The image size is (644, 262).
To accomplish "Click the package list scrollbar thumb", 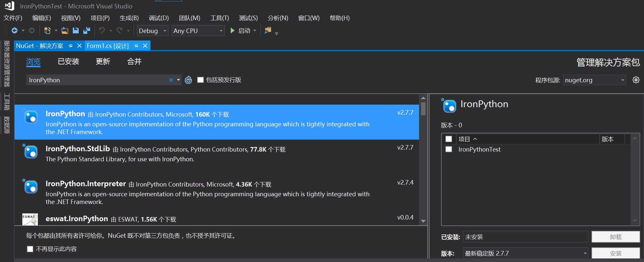I will point(423,109).
